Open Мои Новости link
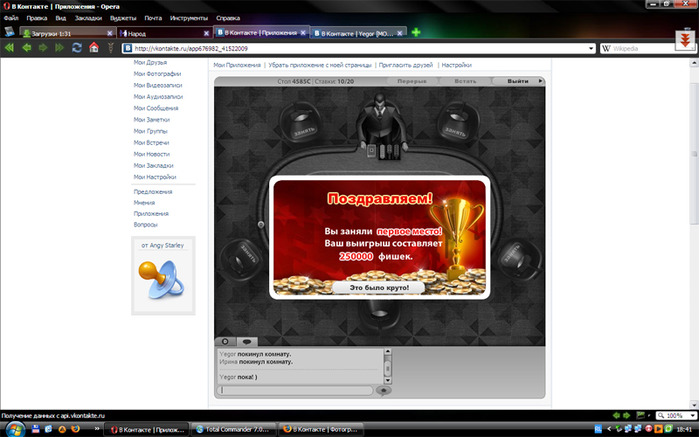Image resolution: width=699 pixels, height=437 pixels. click(x=152, y=154)
